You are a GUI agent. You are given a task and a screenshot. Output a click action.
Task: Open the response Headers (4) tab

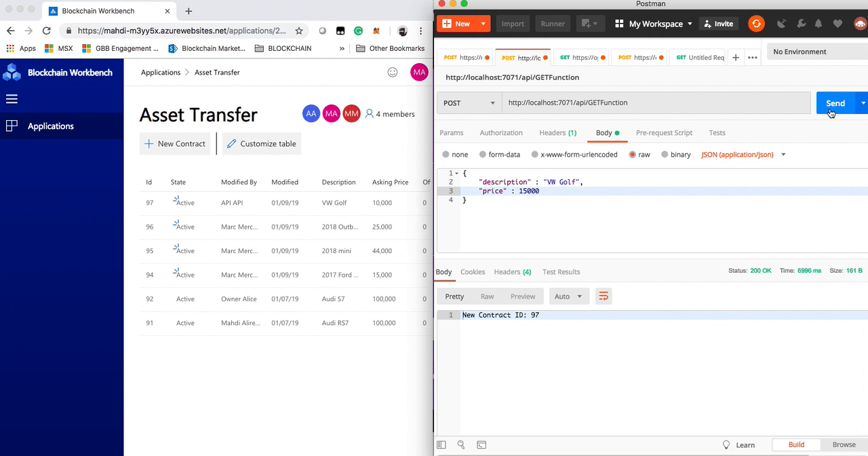click(x=513, y=272)
